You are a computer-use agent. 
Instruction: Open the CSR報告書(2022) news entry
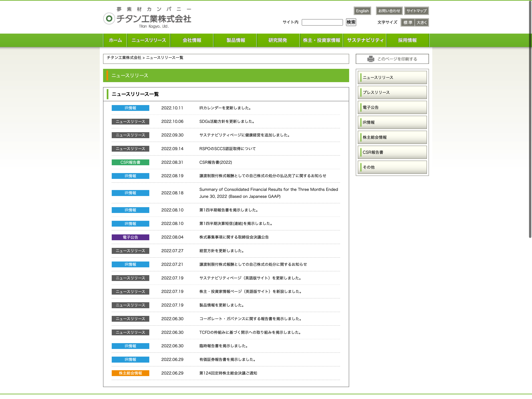[215, 162]
